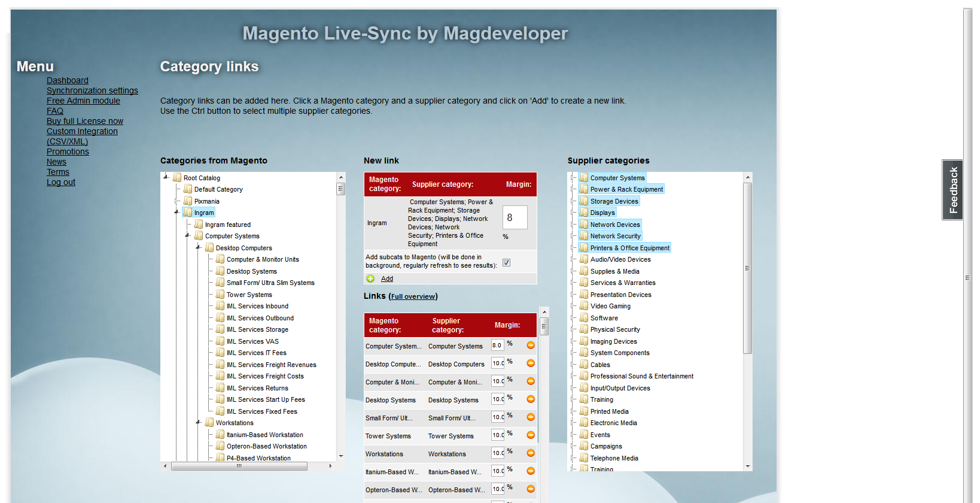Screen dimensions: 980x503
Task: Open the Buy full License now link
Action: 85,121
